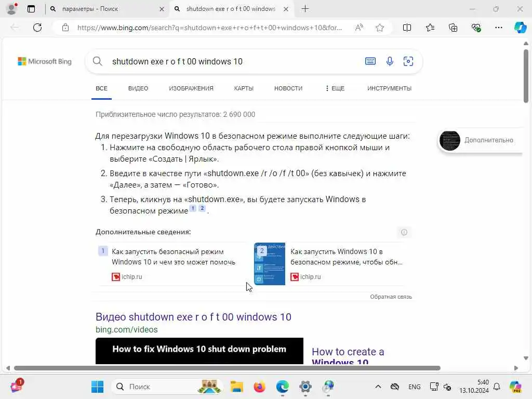Click the Bing search query field

(234, 61)
